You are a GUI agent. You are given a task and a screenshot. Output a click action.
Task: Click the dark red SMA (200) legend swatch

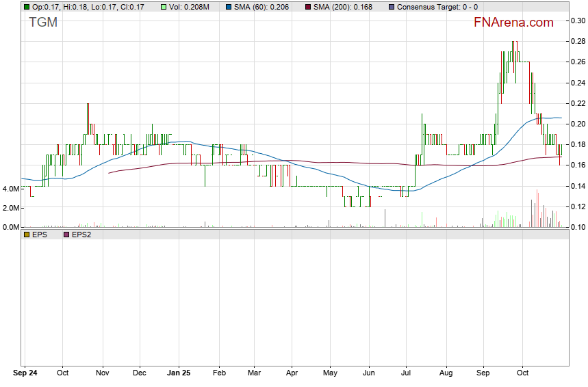click(307, 7)
